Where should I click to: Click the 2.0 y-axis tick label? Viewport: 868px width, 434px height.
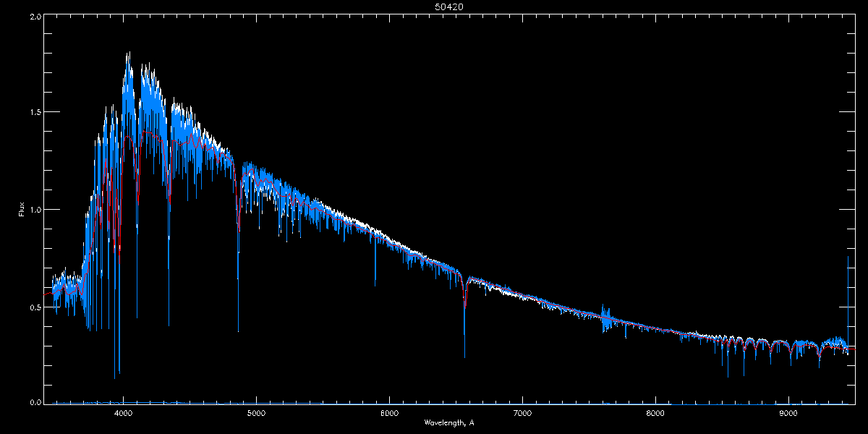[x=35, y=16]
